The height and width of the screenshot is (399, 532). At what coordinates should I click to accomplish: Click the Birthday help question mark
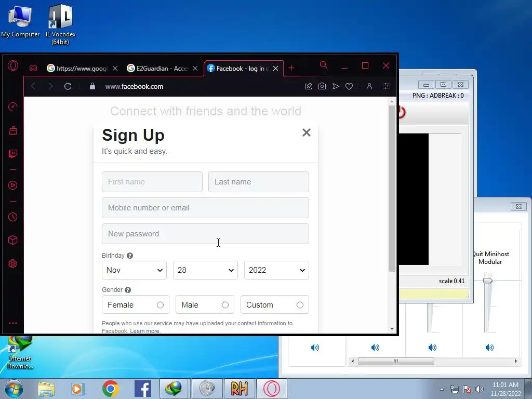click(129, 256)
